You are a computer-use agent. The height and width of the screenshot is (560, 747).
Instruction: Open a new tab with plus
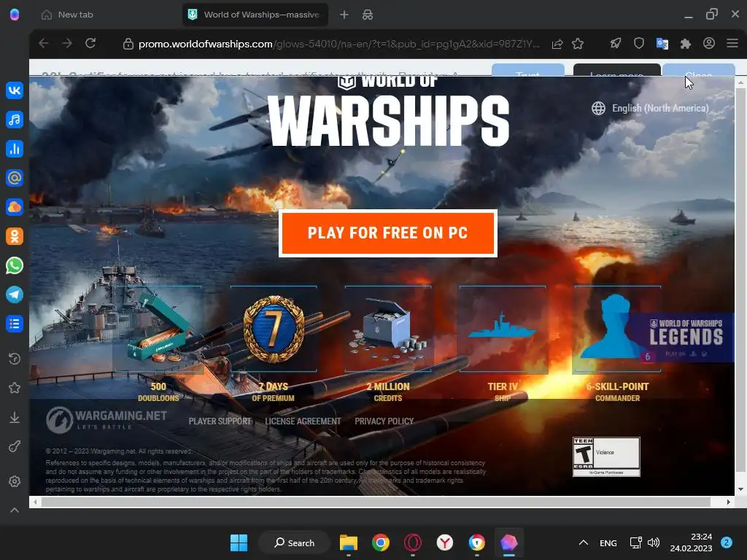tap(344, 15)
